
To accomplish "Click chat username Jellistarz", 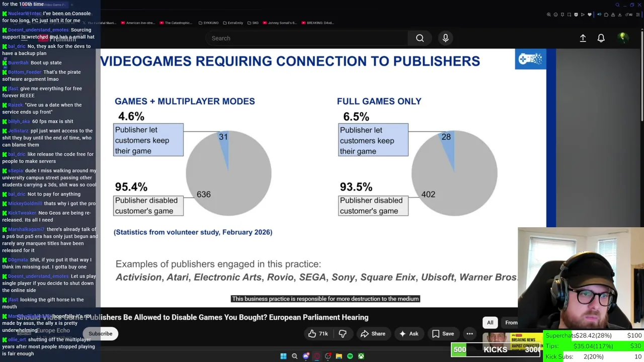I will (19, 131).
